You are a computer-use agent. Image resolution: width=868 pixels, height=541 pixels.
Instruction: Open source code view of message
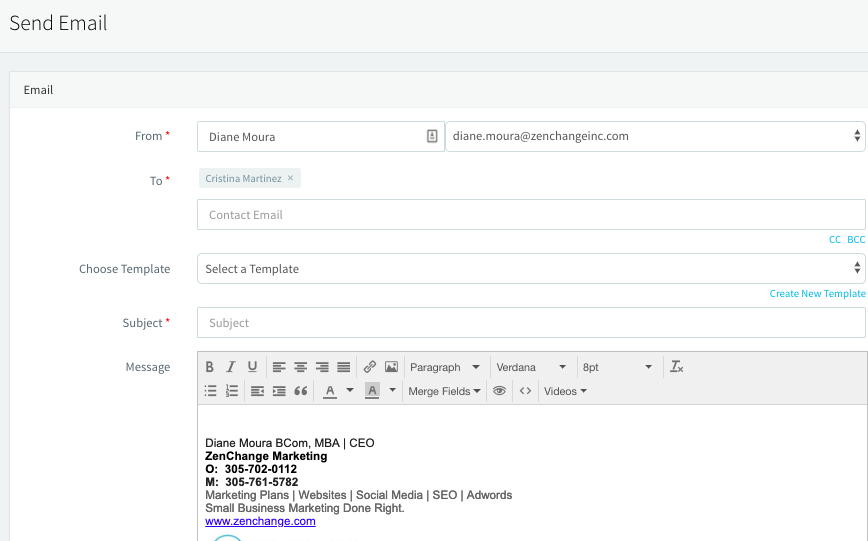pyautogui.click(x=525, y=391)
